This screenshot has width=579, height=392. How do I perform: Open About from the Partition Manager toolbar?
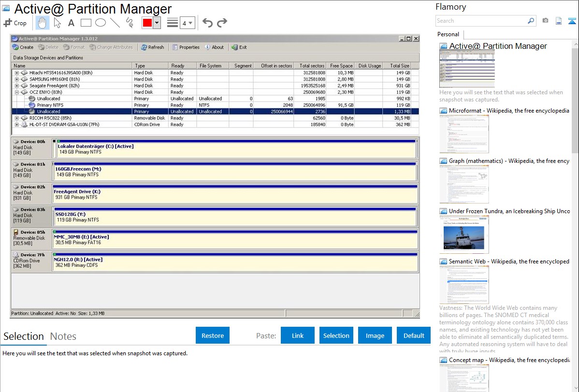tap(214, 47)
